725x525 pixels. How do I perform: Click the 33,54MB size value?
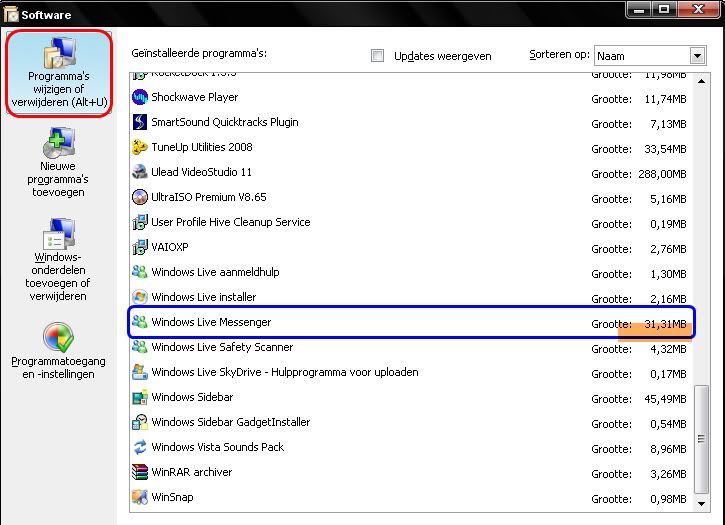665,149
